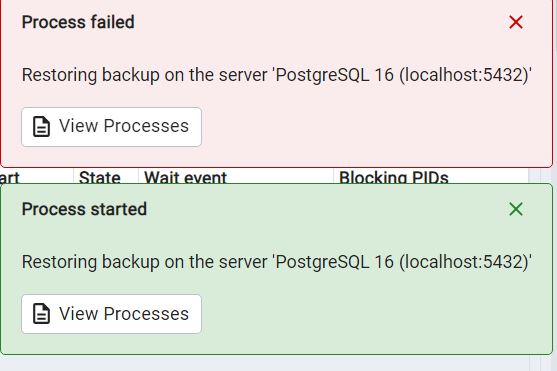The width and height of the screenshot is (557, 371).
Task: Click the document icon in the started alert's button
Action: 41,313
